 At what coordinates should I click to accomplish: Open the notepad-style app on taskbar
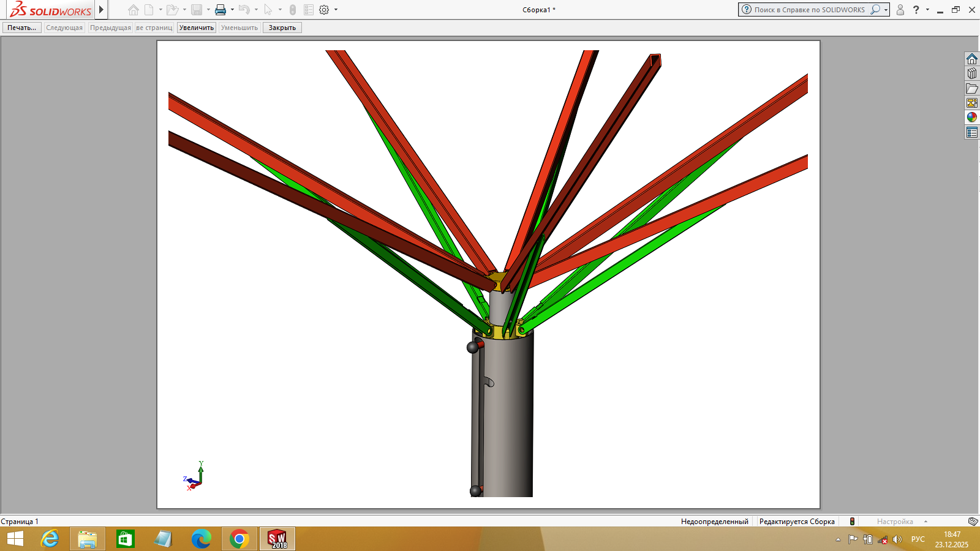[164, 539]
